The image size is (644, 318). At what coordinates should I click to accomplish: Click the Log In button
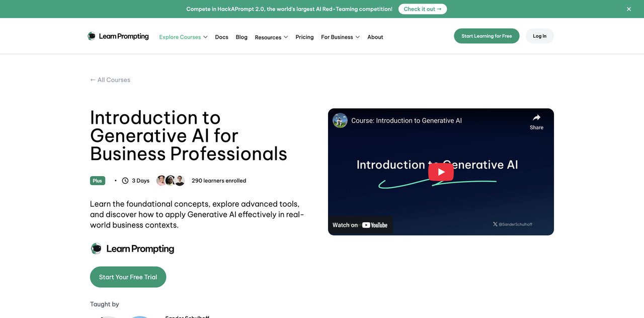(x=540, y=36)
